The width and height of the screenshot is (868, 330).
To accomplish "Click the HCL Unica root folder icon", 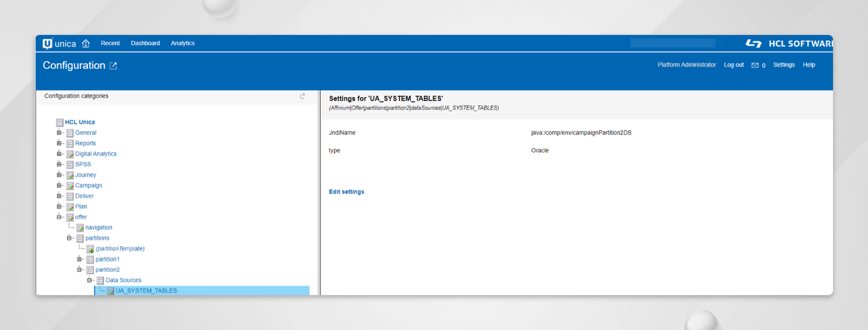I will pos(60,122).
